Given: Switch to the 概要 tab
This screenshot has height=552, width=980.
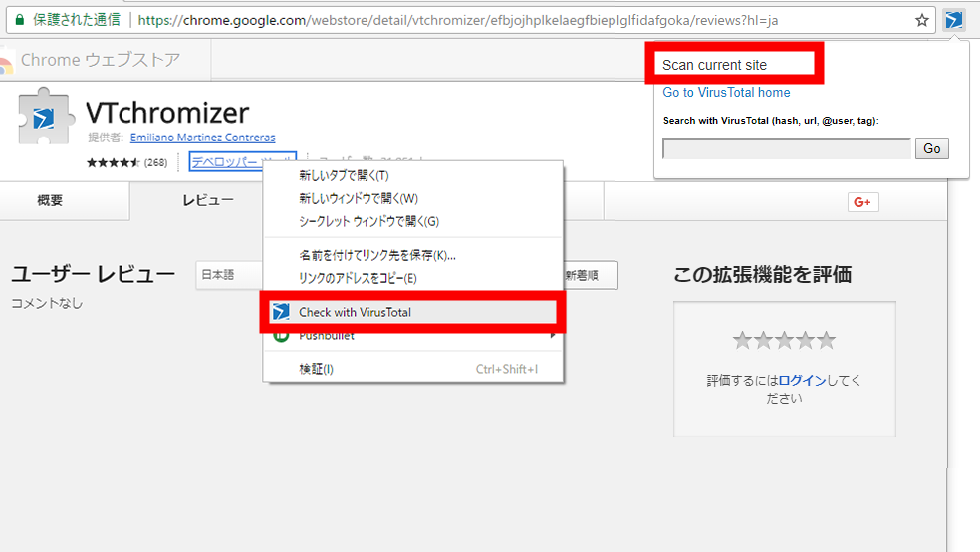Looking at the screenshot, I should [50, 201].
